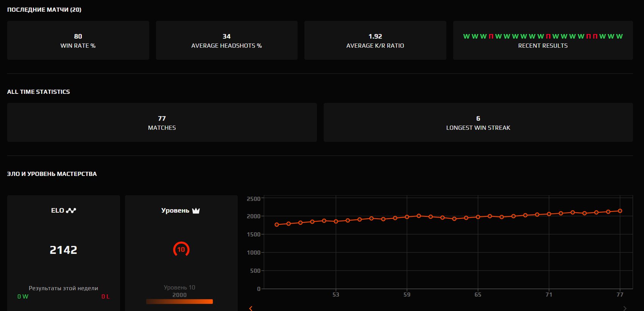Click the last green W in Recent Results
The height and width of the screenshot is (311, 644).
[619, 36]
